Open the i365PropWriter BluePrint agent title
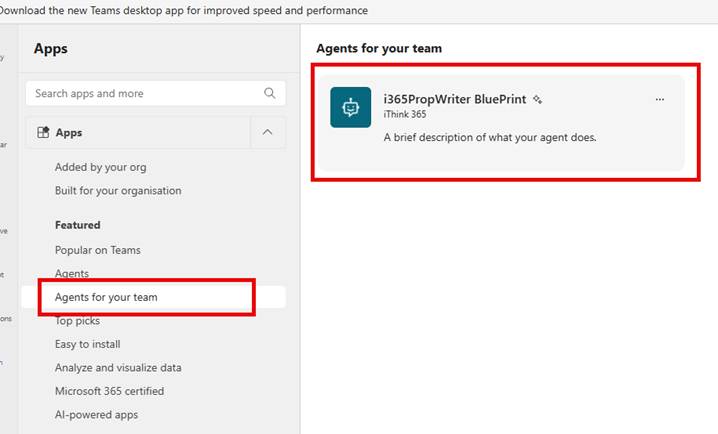Screen dimensions: 718x434 pos(455,100)
